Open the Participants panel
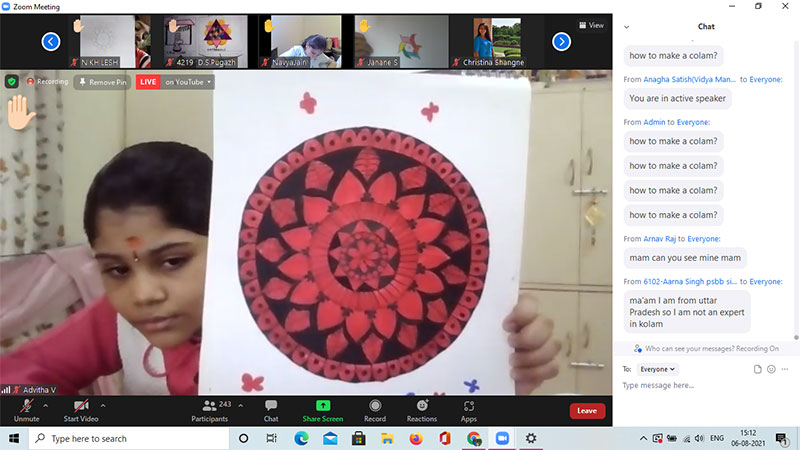The height and width of the screenshot is (450, 800). coord(210,410)
